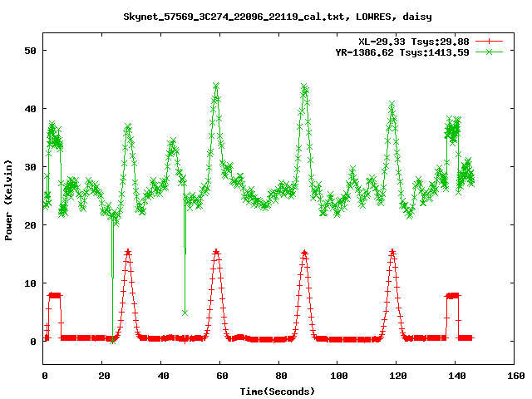Image resolution: width=532 pixels, height=399 pixels.
Task: Click the green peak near 90 seconds
Action: [304, 86]
